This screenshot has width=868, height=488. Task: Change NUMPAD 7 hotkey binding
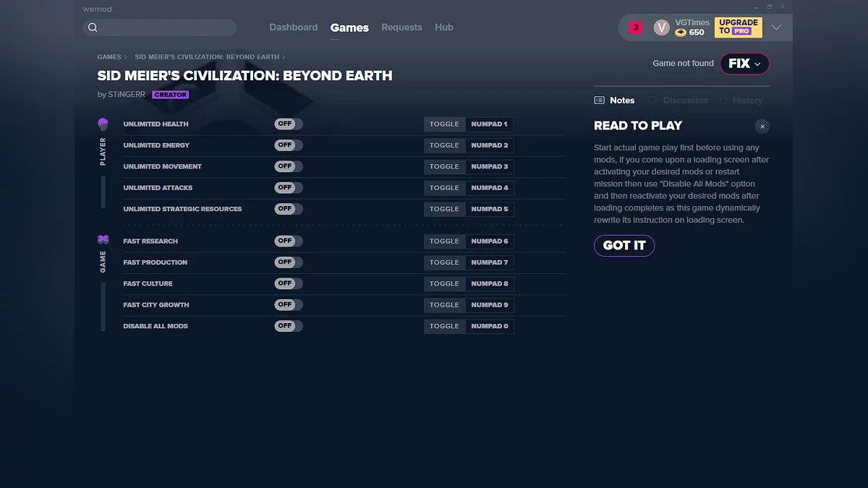[490, 262]
